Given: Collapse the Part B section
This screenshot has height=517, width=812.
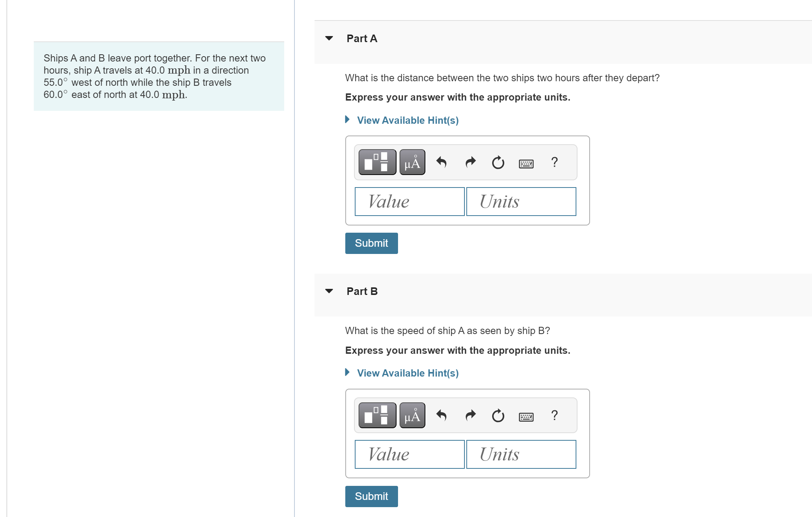Looking at the screenshot, I should pos(329,291).
